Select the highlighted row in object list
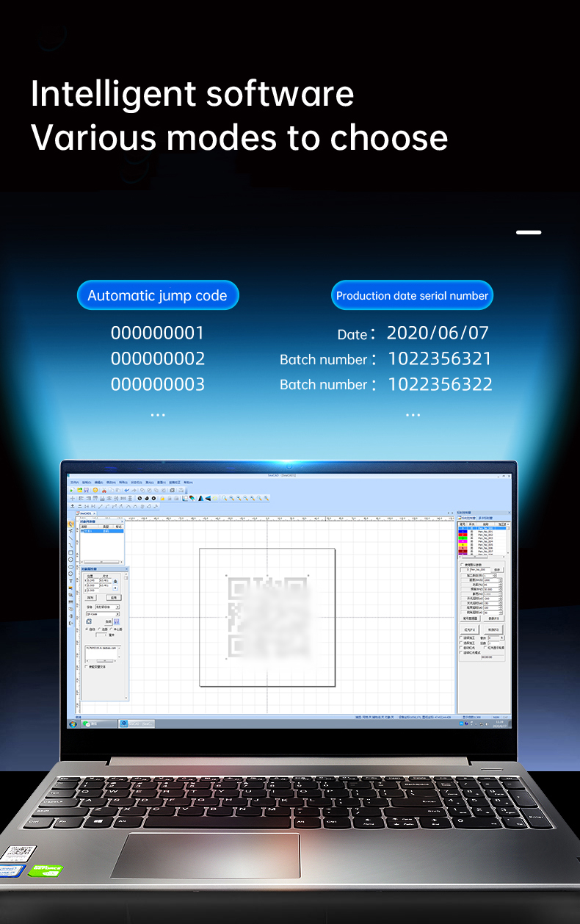 (x=101, y=531)
